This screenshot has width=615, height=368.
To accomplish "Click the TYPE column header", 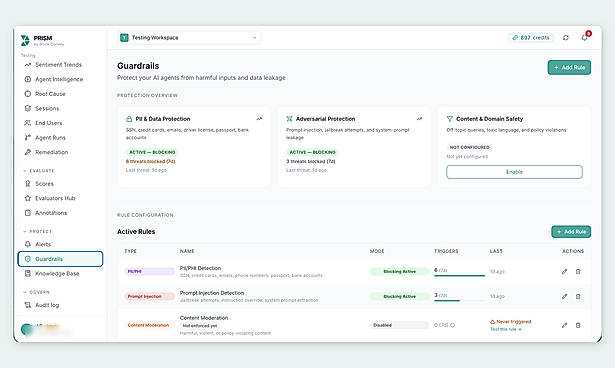I will pos(130,251).
